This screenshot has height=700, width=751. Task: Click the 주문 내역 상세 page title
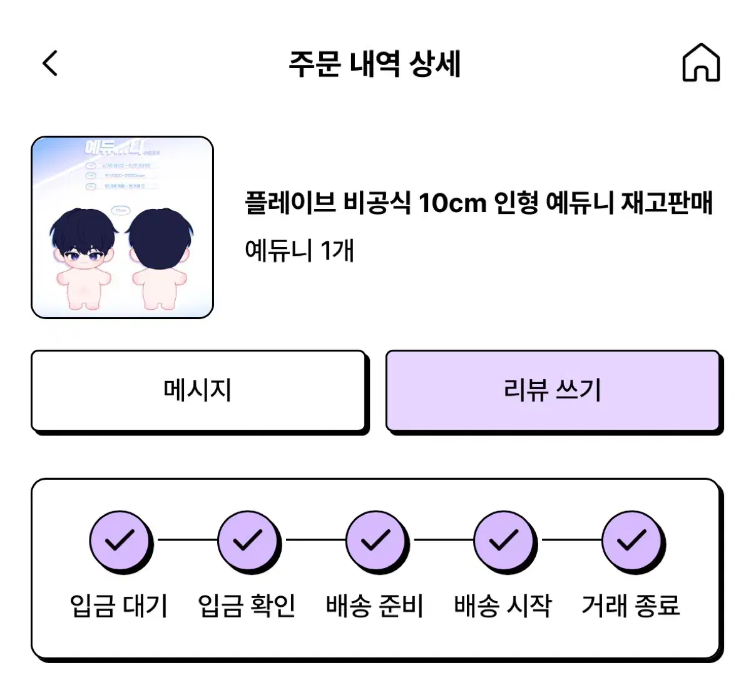click(375, 63)
